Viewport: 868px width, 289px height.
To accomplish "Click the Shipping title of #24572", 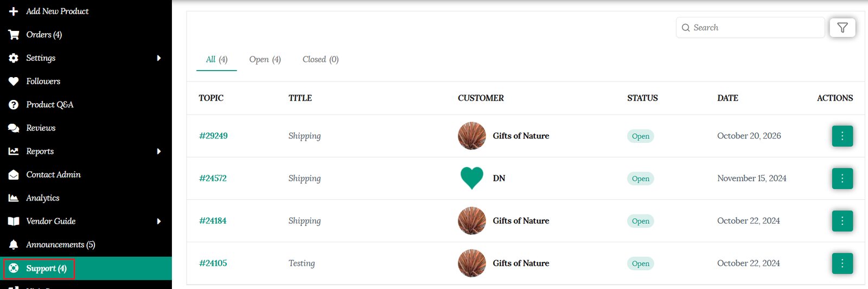I will 304,178.
